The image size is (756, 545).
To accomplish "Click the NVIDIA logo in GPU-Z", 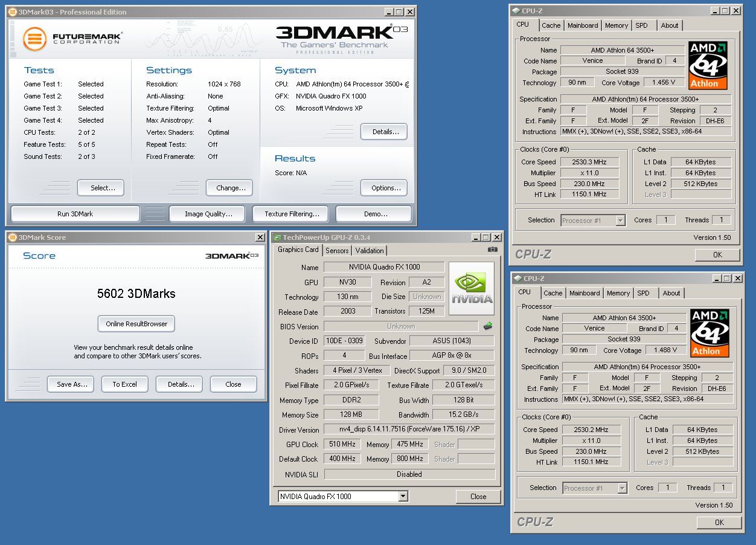I will 471,288.
